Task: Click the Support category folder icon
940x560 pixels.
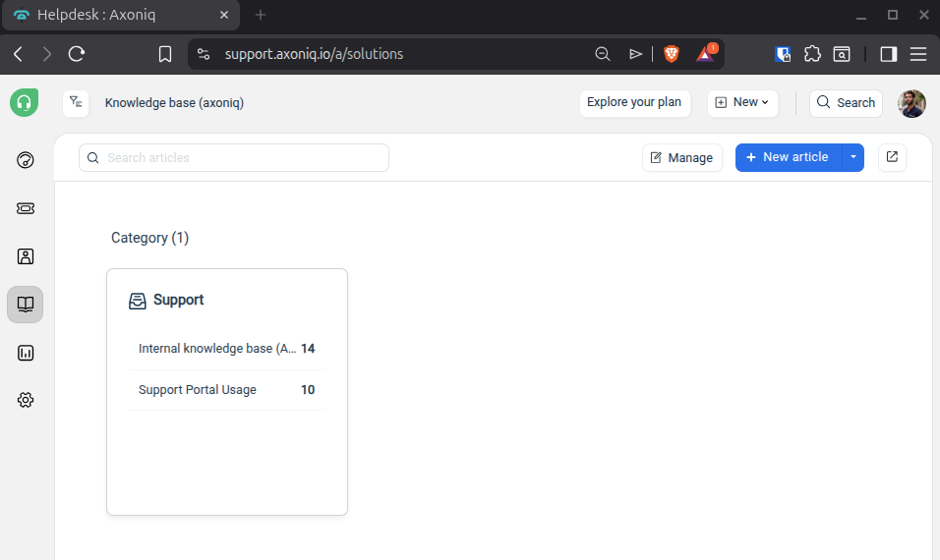Action: pos(138,301)
